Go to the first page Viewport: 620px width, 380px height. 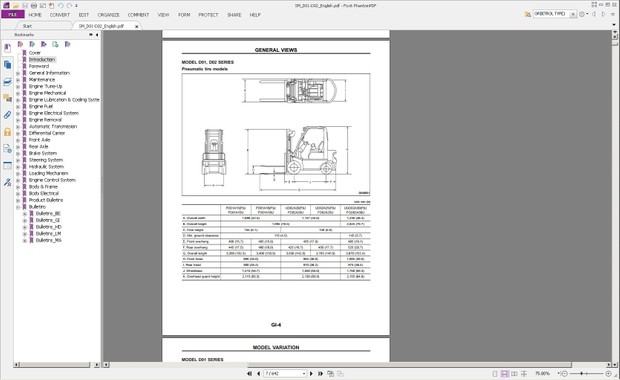click(x=250, y=373)
